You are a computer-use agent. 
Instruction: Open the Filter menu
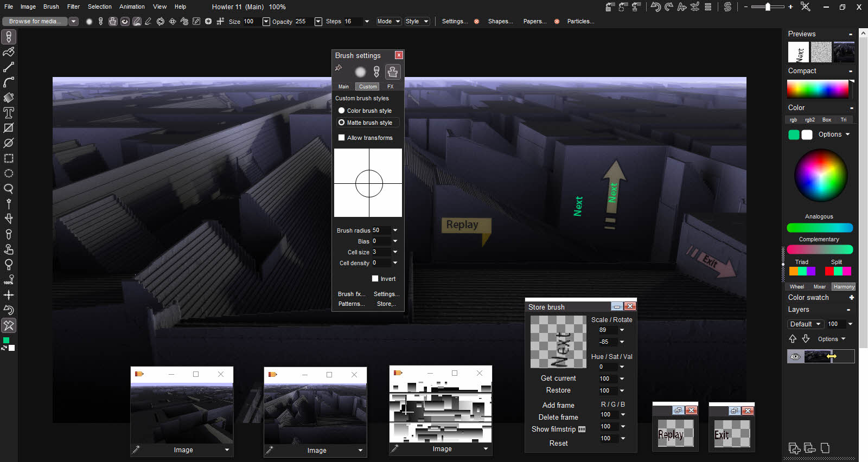[73, 7]
